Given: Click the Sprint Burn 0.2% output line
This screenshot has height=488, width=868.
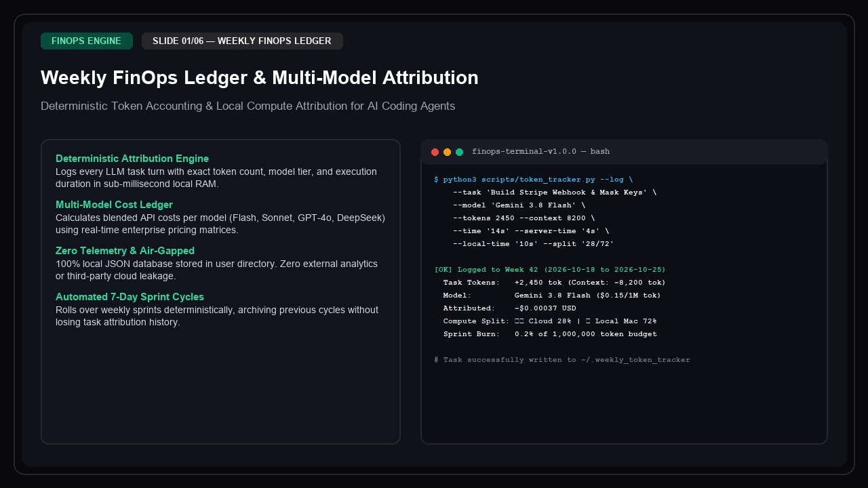Looking at the screenshot, I should tap(550, 334).
